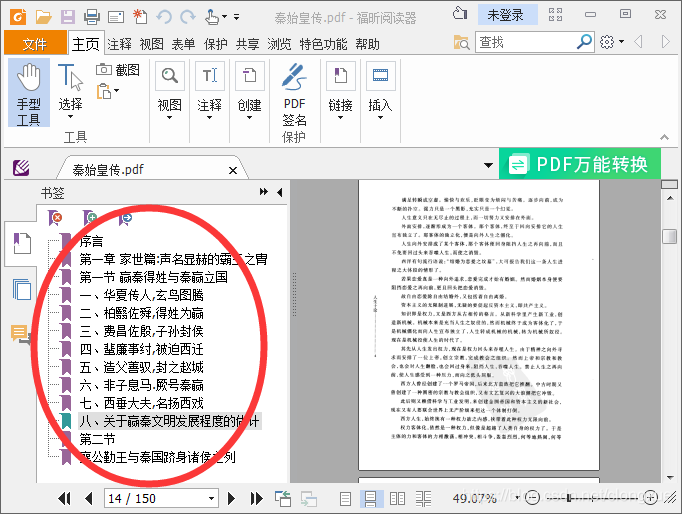Switch to the 浏览 ribbon tab

(x=279, y=44)
